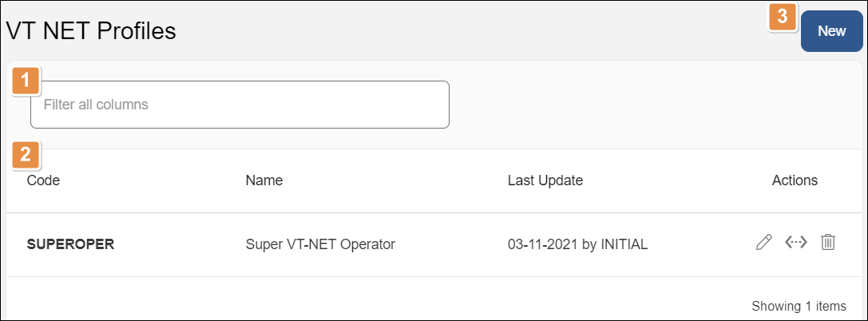Click the word Profiles in the heading
The height and width of the screenshot is (321, 868).
tap(136, 31)
